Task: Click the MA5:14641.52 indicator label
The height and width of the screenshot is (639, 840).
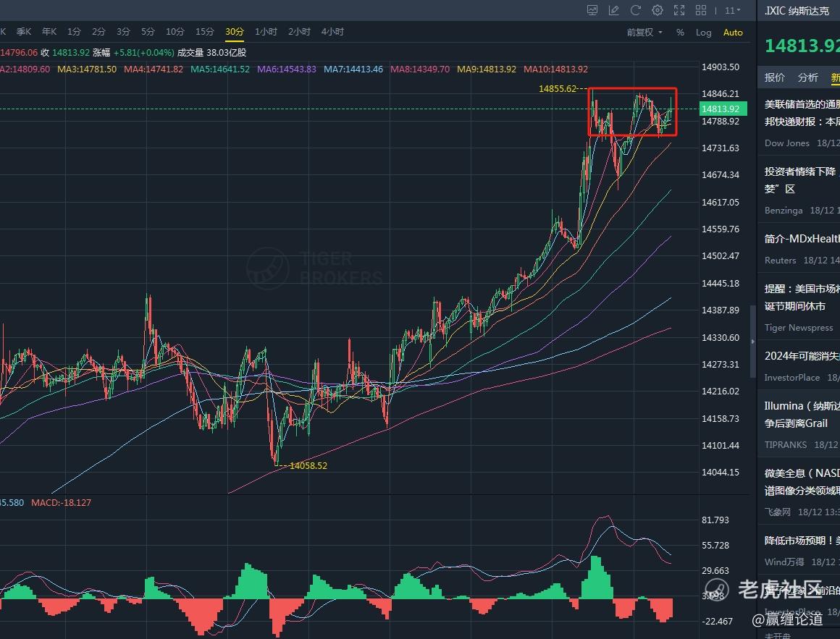Action: (220, 69)
